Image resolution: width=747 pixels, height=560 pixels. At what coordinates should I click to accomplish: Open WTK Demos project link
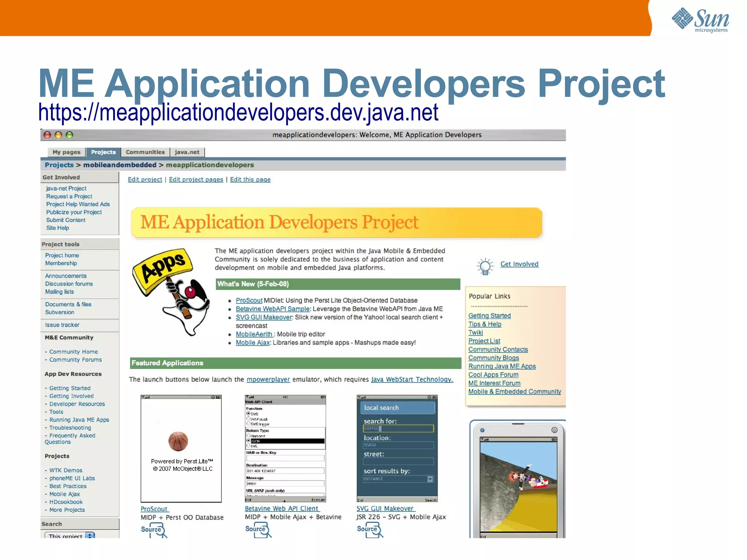(66, 470)
